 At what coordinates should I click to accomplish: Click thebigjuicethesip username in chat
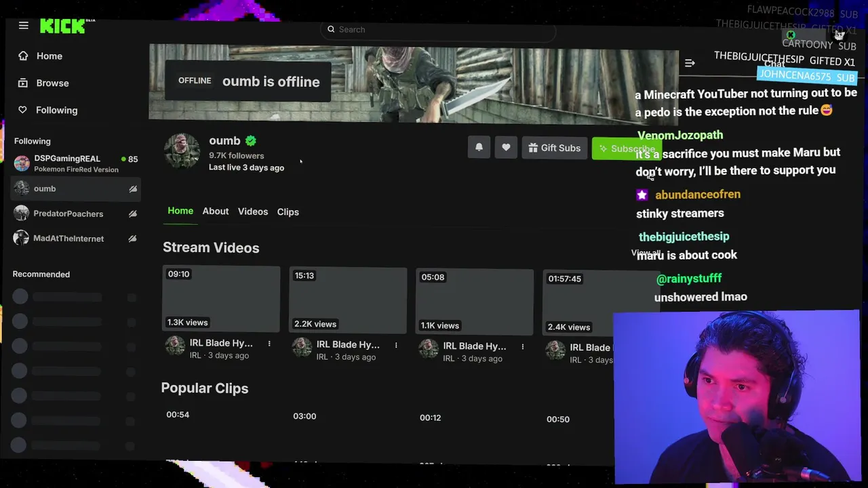click(x=684, y=237)
